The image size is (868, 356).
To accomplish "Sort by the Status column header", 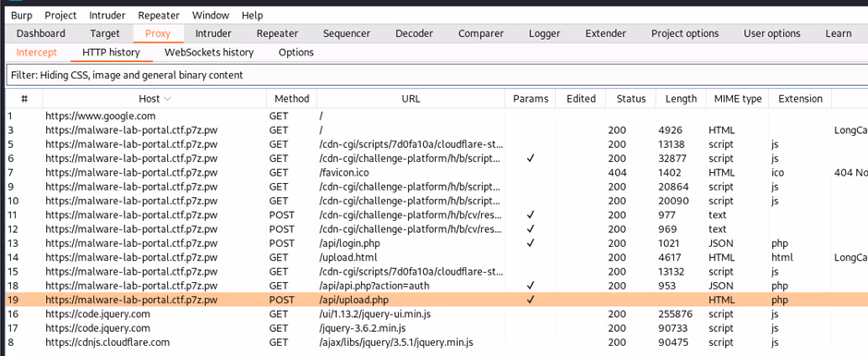I will point(631,99).
